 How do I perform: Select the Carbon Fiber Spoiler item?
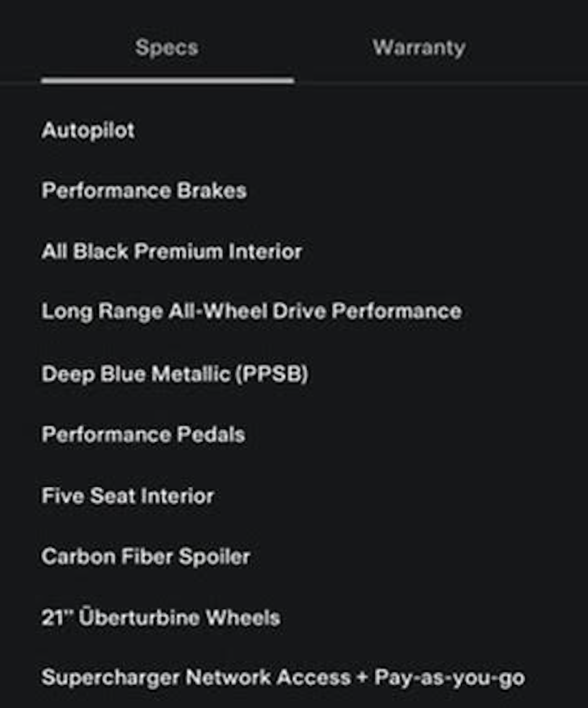(146, 557)
